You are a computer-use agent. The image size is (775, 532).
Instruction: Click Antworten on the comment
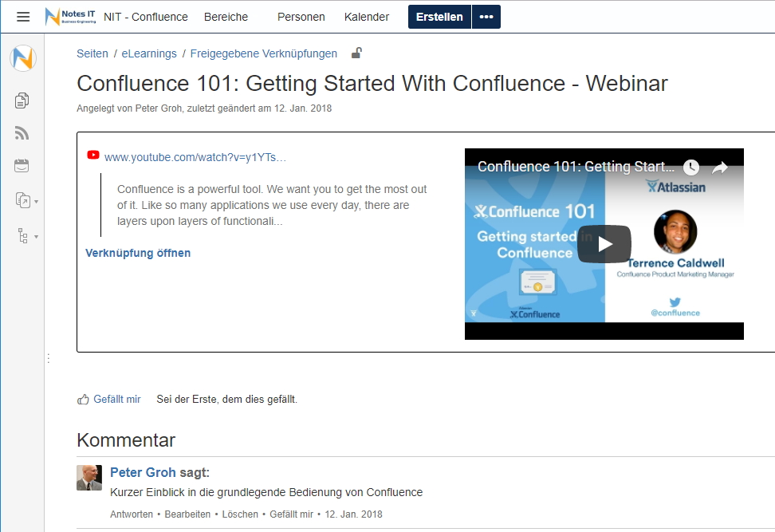132,514
